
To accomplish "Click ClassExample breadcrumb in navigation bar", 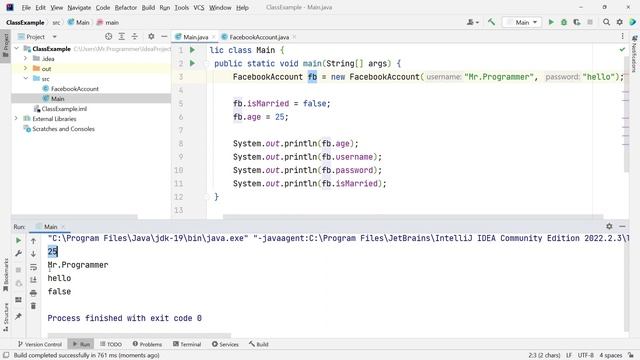I will (x=25, y=22).
